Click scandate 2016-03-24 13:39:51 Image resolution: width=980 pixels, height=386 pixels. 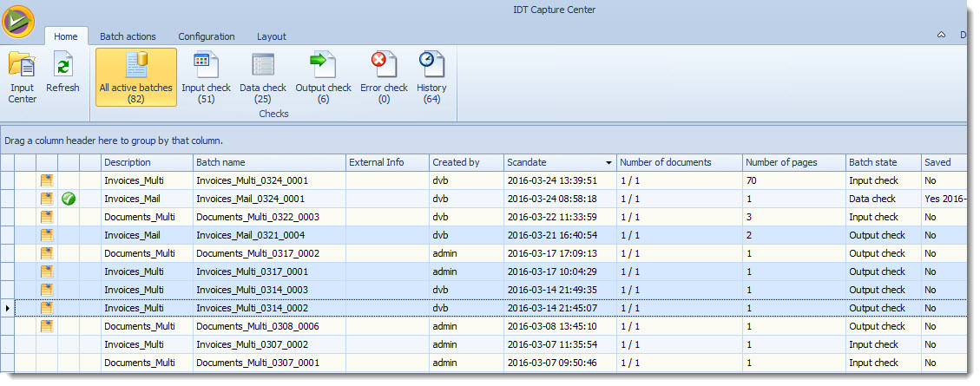(x=552, y=180)
